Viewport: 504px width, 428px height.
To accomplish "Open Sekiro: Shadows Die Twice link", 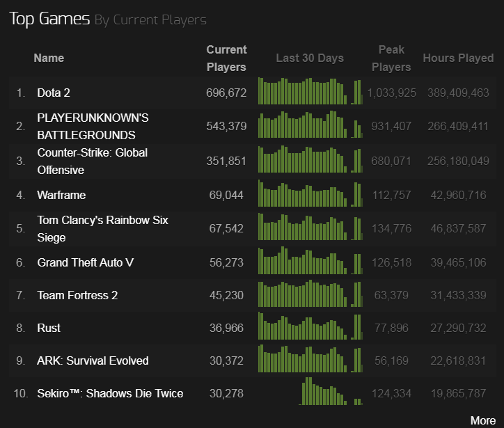I will pos(110,394).
